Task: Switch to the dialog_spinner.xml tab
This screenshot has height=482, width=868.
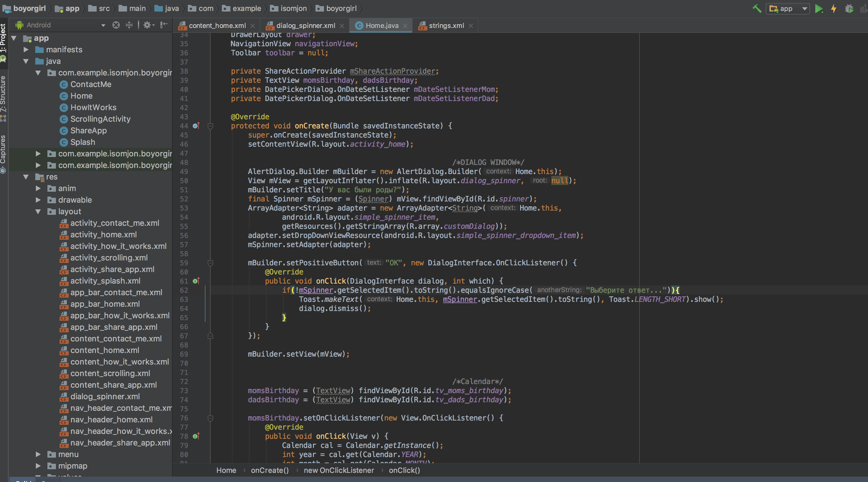Action: [305, 26]
